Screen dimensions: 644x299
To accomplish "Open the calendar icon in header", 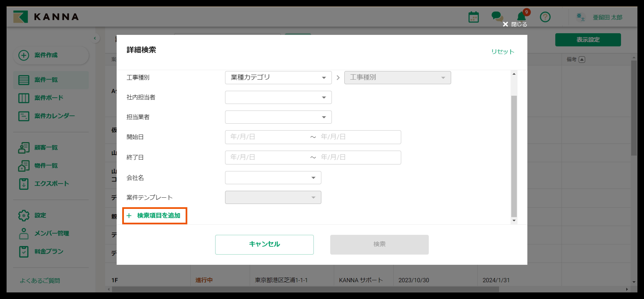I will point(473,17).
